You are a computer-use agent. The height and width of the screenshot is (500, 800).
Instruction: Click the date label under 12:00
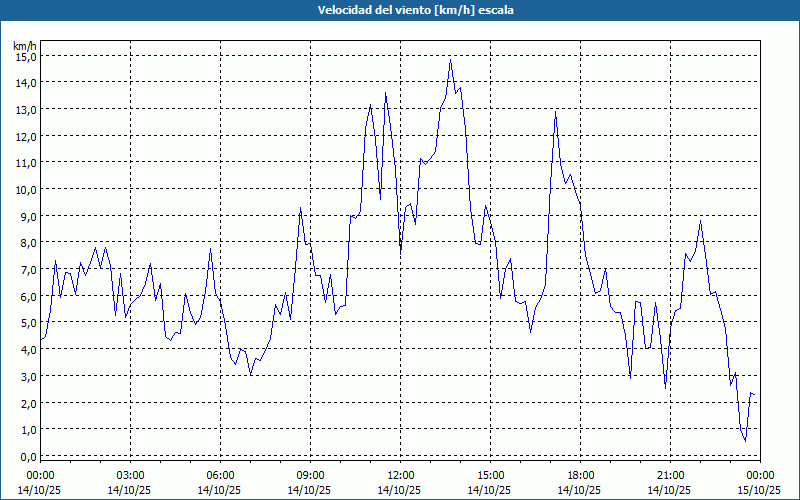pos(400,490)
